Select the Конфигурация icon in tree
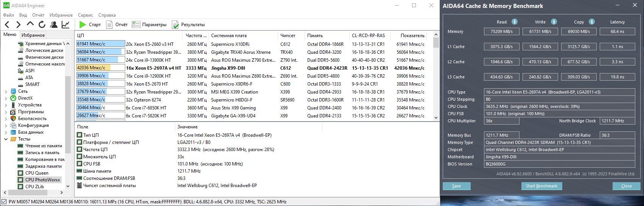Screen dimensions: 644x206 click(13, 125)
